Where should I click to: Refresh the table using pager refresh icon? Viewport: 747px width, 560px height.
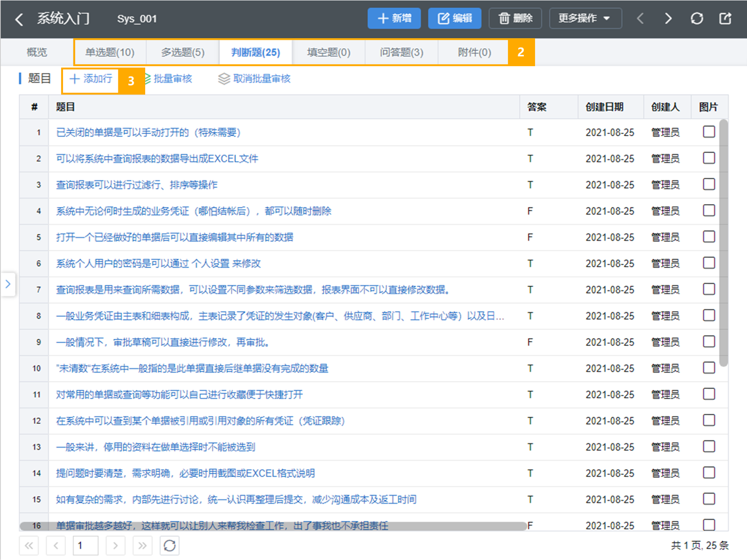coord(170,545)
